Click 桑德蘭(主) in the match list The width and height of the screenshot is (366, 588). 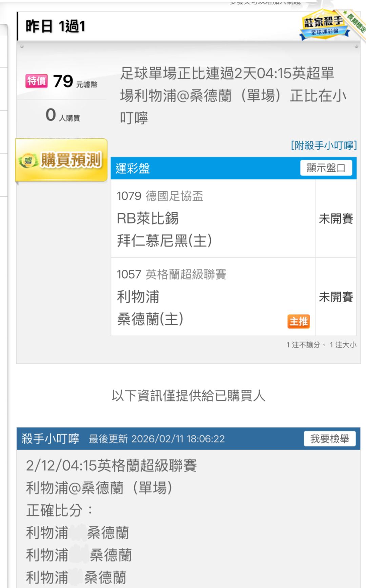tap(150, 319)
